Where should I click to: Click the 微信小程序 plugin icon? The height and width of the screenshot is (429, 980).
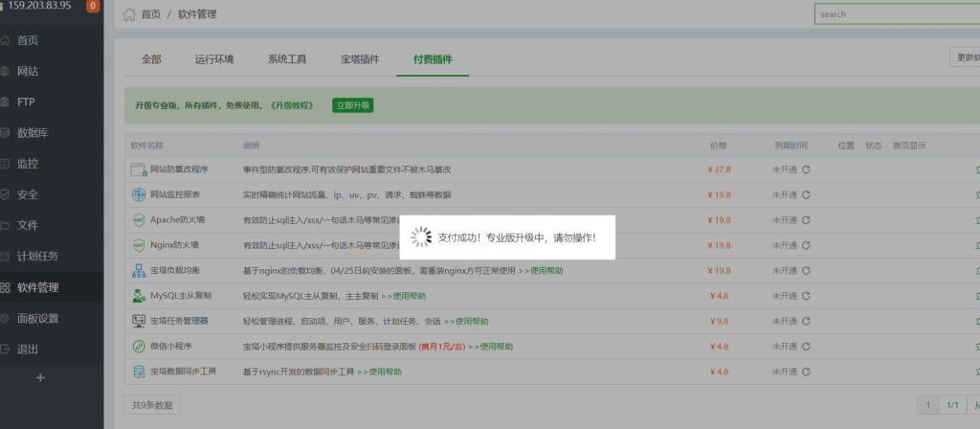point(138,346)
